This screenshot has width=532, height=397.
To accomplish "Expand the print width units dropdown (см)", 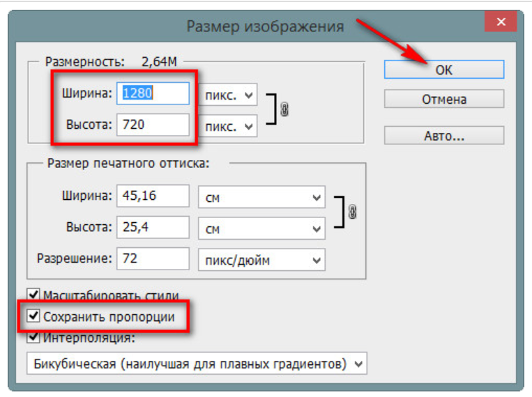I will pos(261,196).
